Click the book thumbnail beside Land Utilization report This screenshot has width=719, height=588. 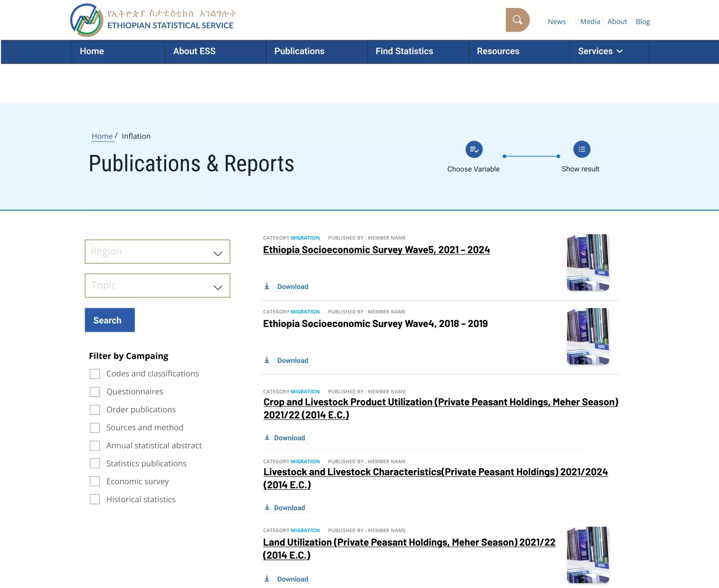588,555
